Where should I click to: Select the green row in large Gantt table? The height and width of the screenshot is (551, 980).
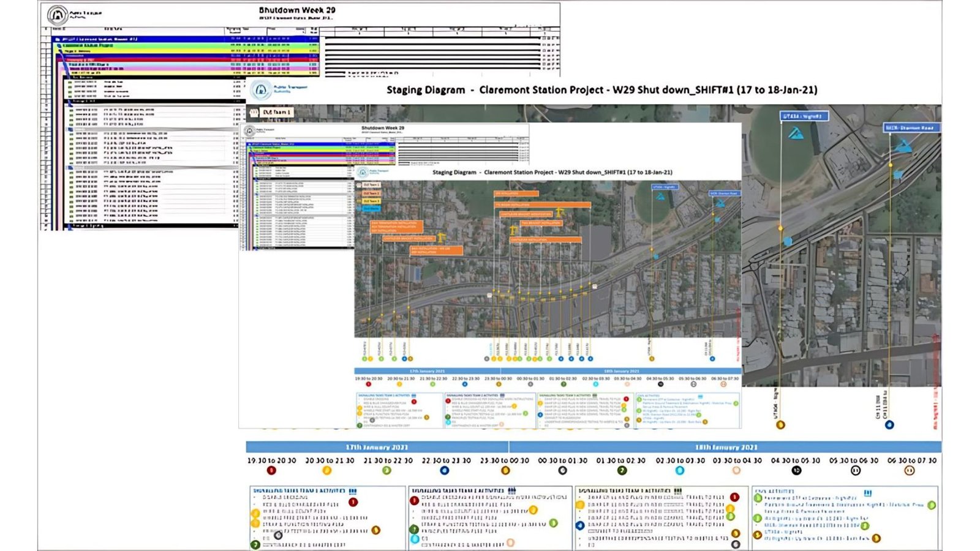click(184, 45)
